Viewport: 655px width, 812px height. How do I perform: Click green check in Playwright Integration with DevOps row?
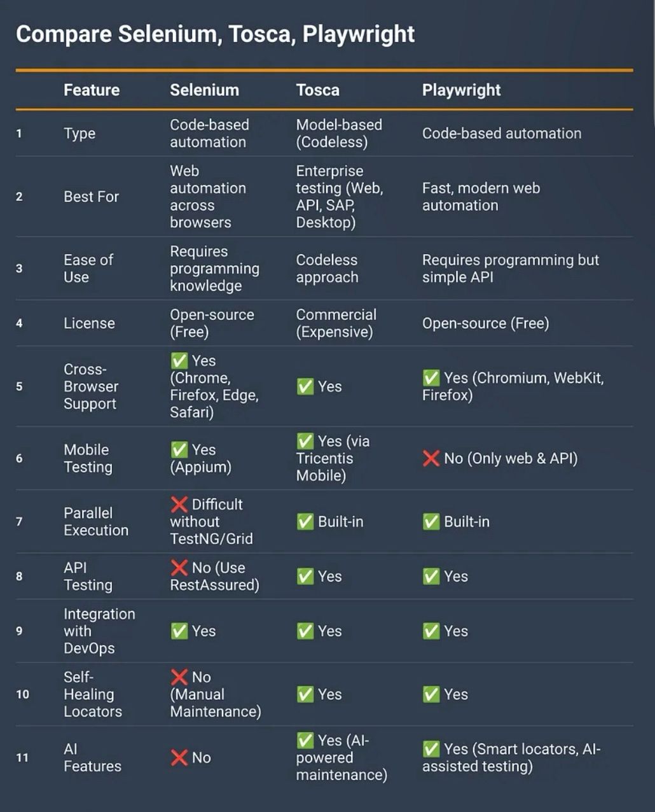point(431,631)
